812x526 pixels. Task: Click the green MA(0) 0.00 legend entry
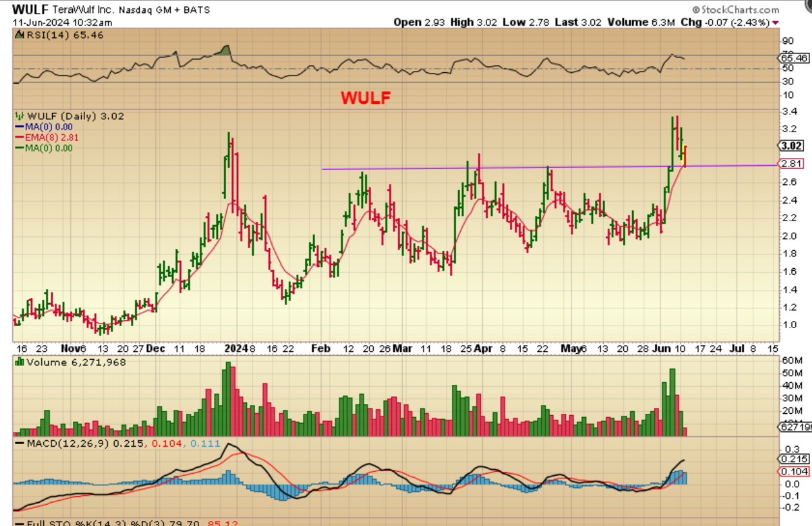tap(43, 148)
